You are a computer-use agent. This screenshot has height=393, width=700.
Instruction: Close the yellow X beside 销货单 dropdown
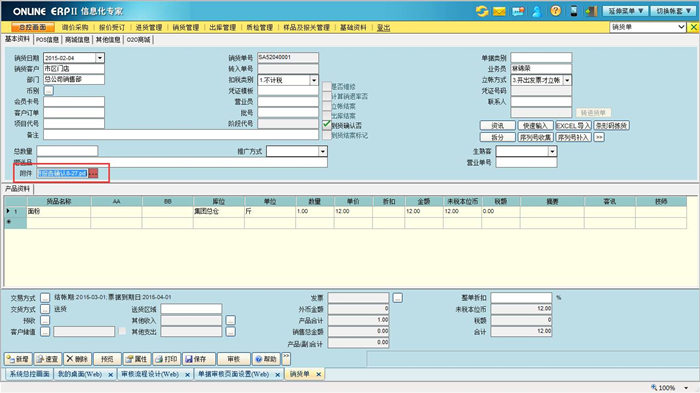click(x=693, y=27)
